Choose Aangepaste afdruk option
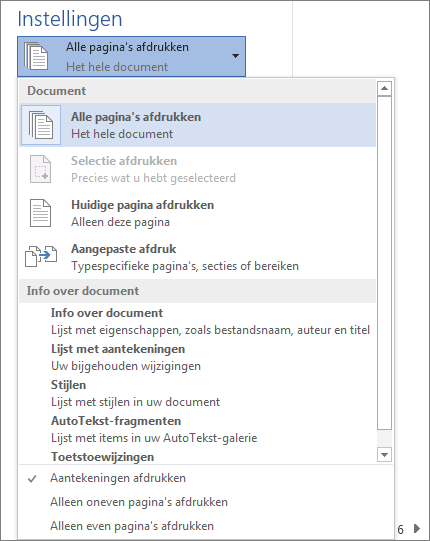The image size is (430, 541). point(197,257)
